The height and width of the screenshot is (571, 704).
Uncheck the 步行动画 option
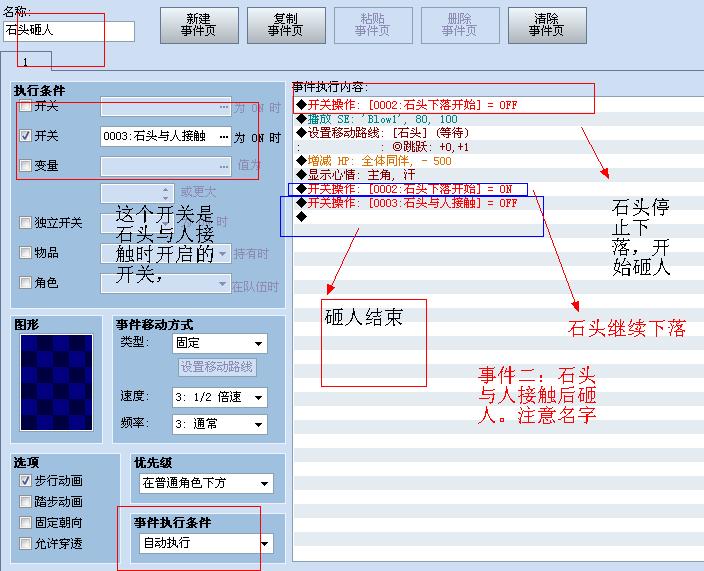26,481
